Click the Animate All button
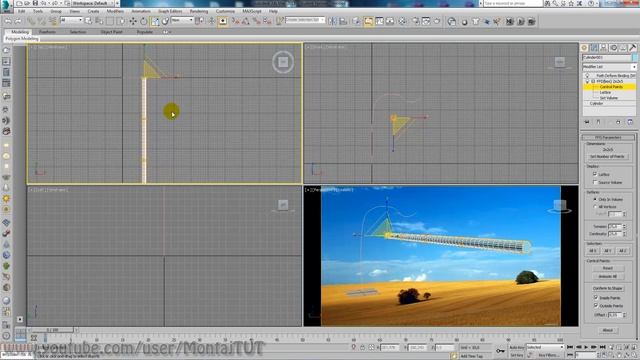 pyautogui.click(x=607, y=276)
